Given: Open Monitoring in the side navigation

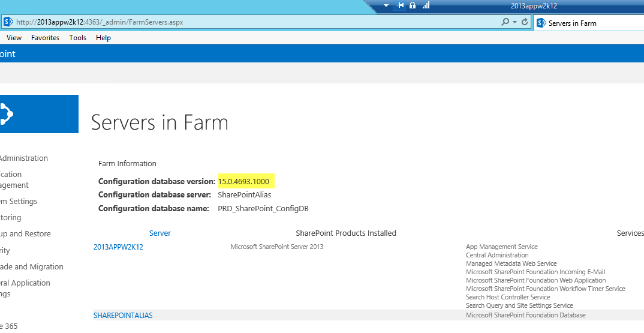Looking at the screenshot, I should click(11, 217).
